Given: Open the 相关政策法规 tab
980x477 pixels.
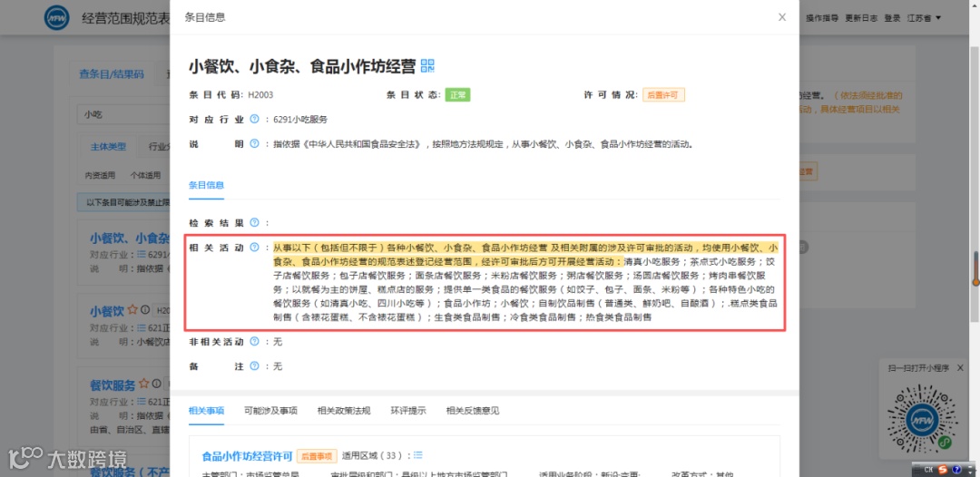Looking at the screenshot, I should (344, 410).
